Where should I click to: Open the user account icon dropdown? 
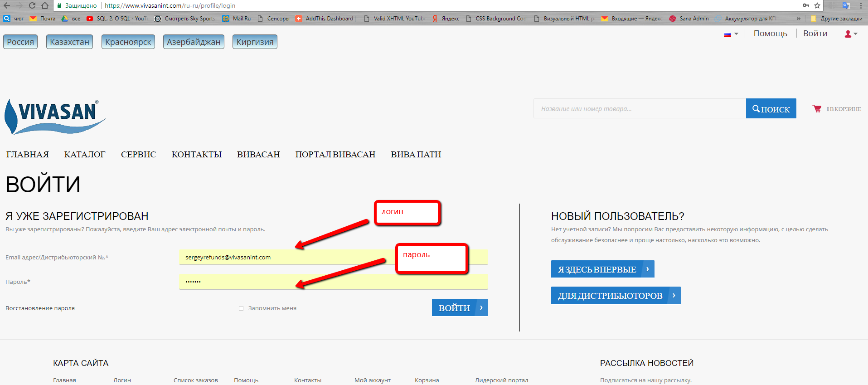click(851, 34)
